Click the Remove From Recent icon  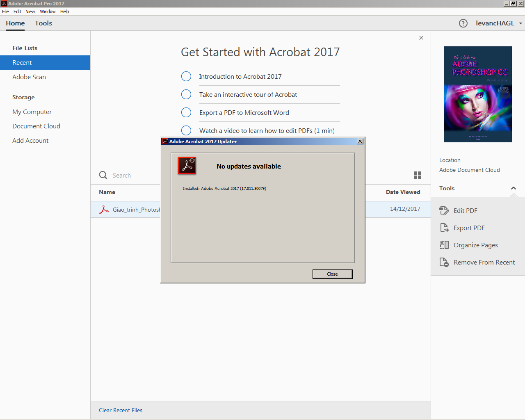(x=444, y=262)
